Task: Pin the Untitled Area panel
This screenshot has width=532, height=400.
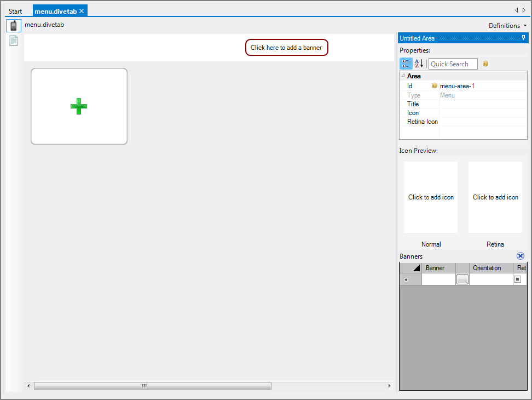Action: (x=523, y=38)
